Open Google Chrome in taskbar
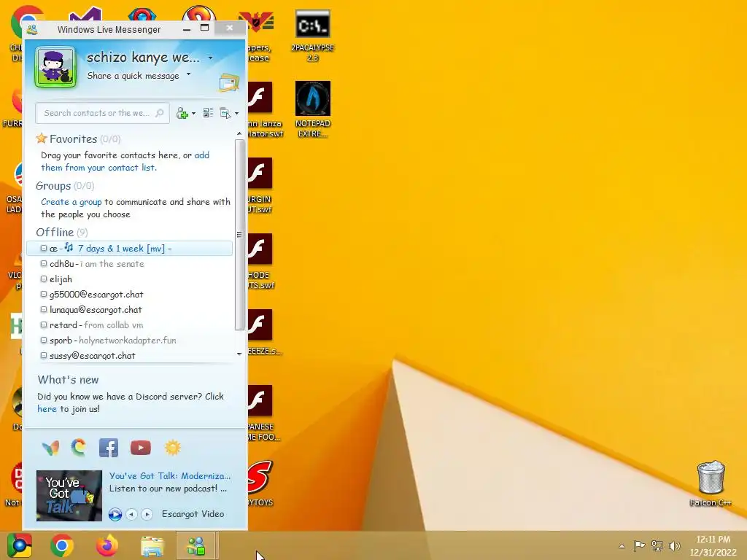This screenshot has height=560, width=747. click(x=62, y=545)
